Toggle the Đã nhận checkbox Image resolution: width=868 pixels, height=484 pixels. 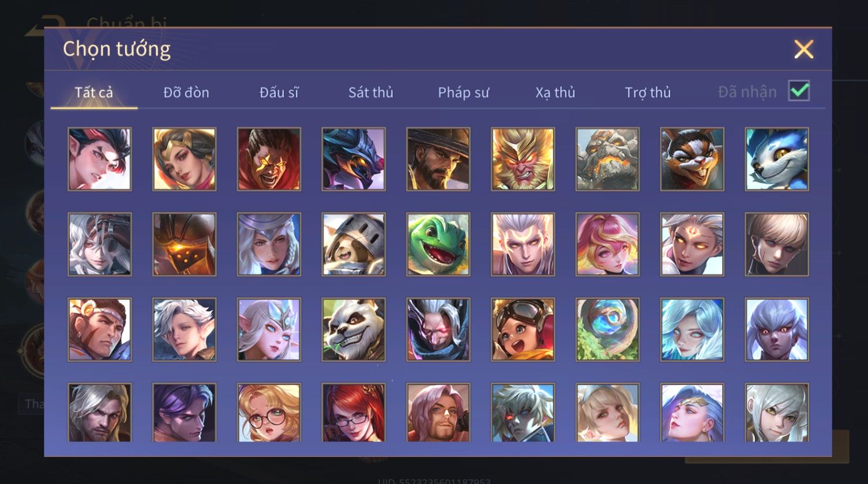point(799,91)
